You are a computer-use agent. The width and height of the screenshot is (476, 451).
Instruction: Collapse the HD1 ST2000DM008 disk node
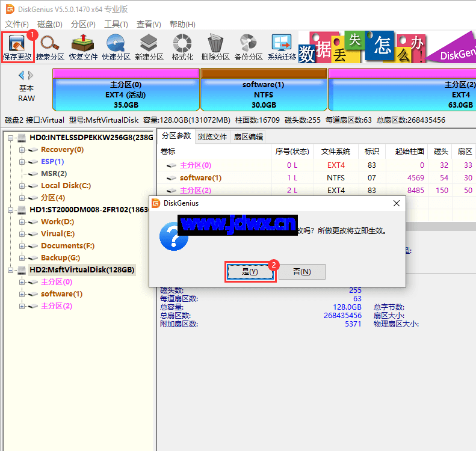click(10, 210)
